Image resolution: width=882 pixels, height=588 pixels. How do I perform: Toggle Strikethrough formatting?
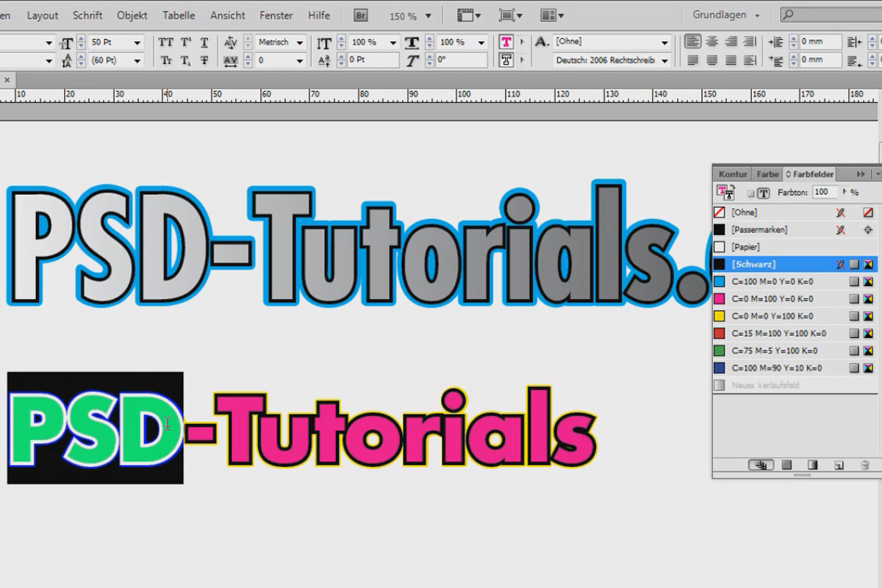(204, 61)
